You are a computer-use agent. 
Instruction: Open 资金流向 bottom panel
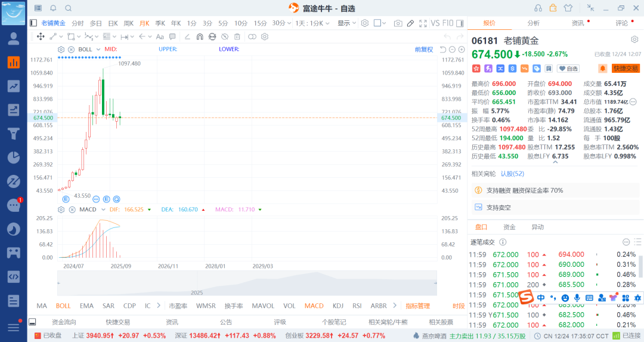pyautogui.click(x=64, y=322)
